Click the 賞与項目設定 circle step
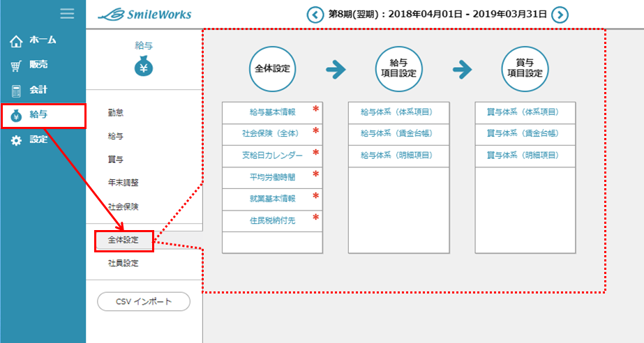644x343 pixels. click(525, 68)
